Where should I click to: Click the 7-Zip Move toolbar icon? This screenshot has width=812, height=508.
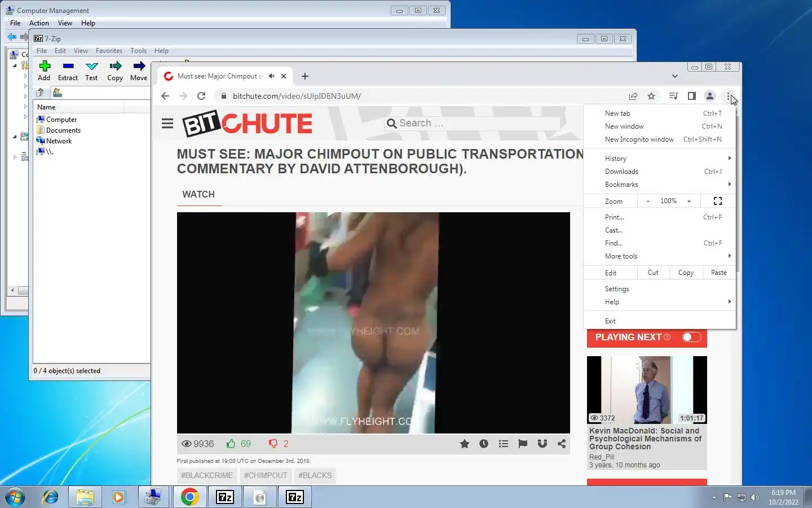[139, 66]
